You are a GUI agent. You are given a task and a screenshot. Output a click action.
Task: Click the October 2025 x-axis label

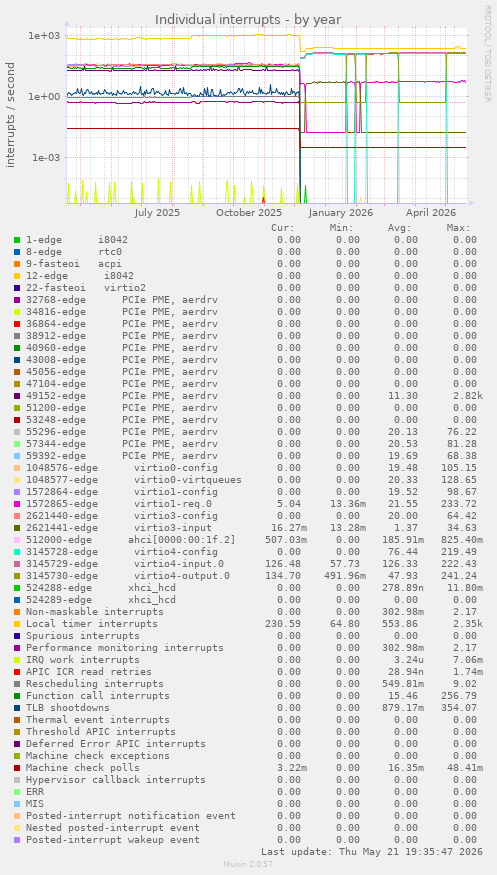click(249, 213)
